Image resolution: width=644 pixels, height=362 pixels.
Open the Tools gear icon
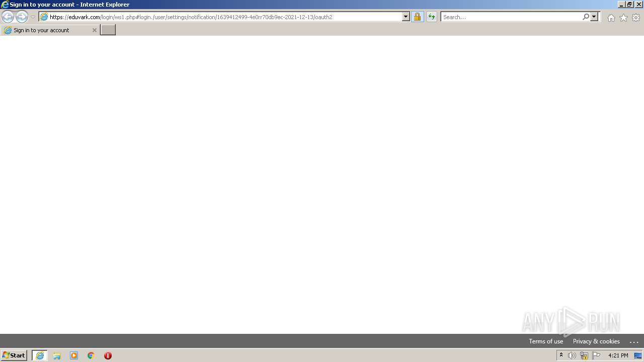[x=636, y=18]
